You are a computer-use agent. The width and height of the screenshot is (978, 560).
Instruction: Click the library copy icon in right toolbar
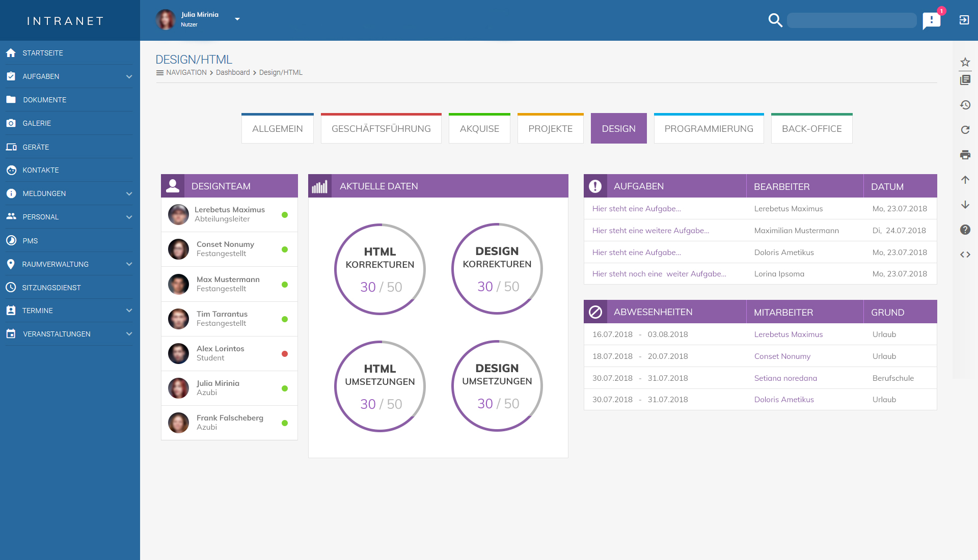click(965, 80)
